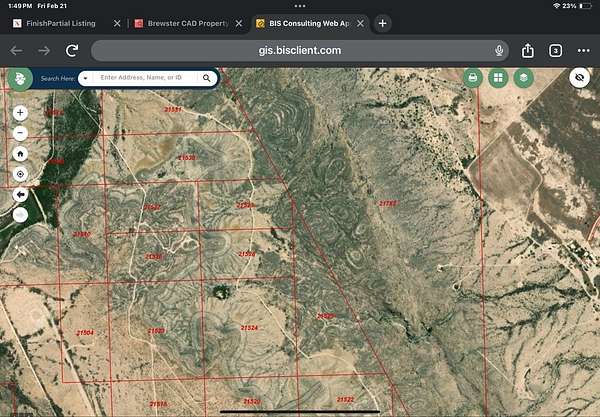Zoom in on the map

click(x=20, y=113)
